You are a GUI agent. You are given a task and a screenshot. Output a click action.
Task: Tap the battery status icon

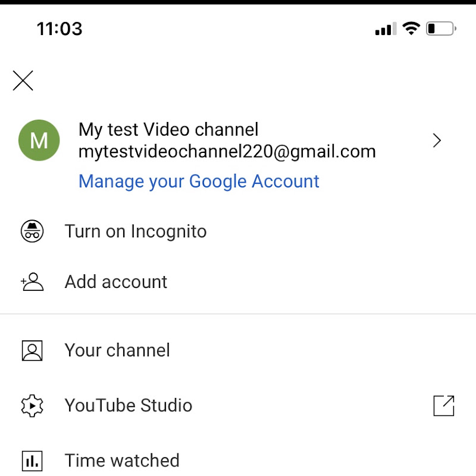pyautogui.click(x=441, y=29)
